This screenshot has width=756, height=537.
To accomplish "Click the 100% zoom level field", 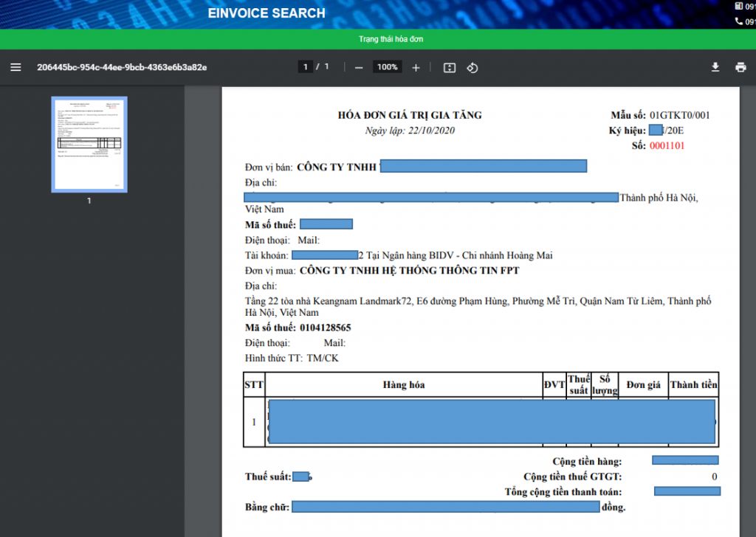I will tap(387, 67).
